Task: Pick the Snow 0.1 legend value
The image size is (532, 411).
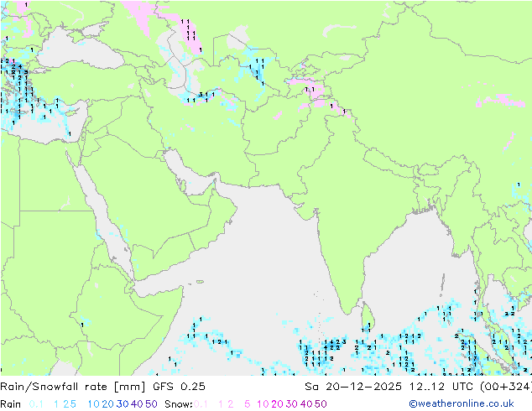Action: pos(201,404)
